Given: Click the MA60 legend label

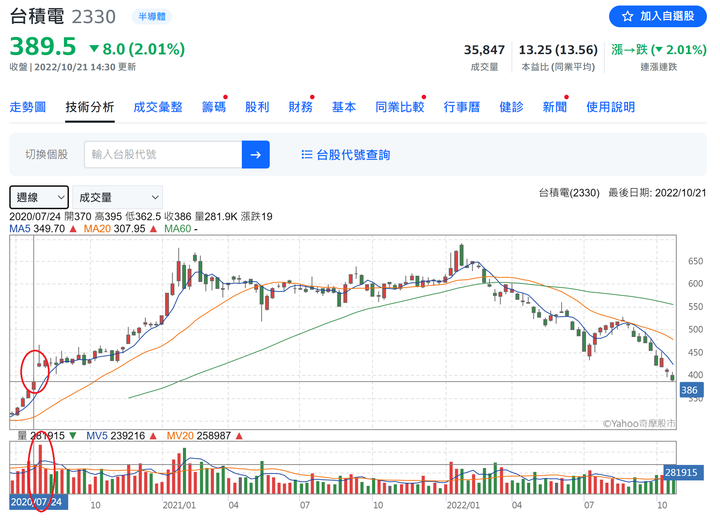Looking at the screenshot, I should click(177, 229).
